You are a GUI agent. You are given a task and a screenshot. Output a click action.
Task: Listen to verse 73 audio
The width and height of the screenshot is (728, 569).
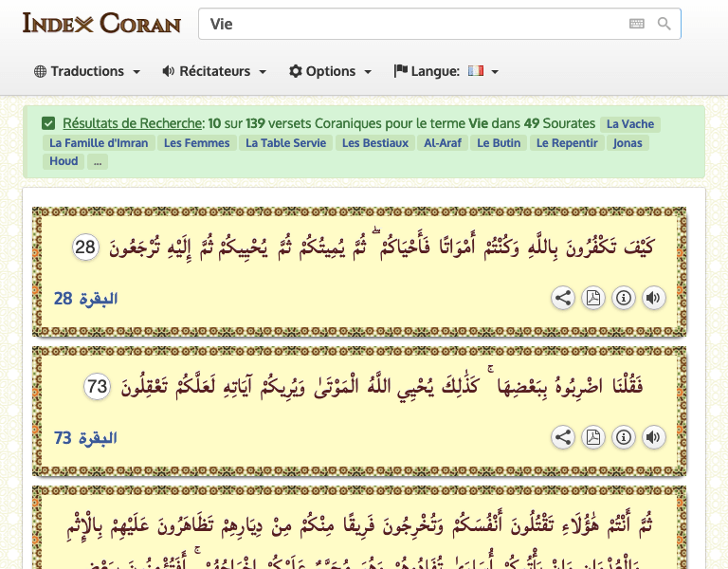[653, 437]
